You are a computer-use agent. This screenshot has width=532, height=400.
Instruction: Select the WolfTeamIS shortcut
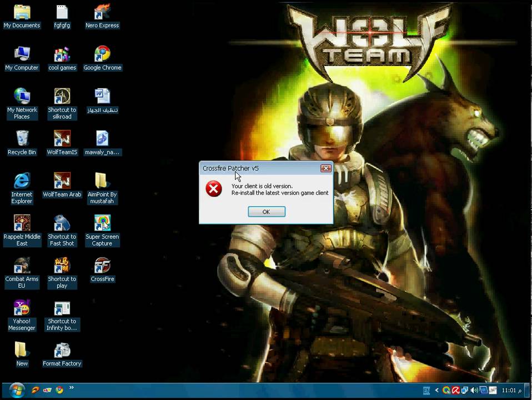tap(62, 143)
